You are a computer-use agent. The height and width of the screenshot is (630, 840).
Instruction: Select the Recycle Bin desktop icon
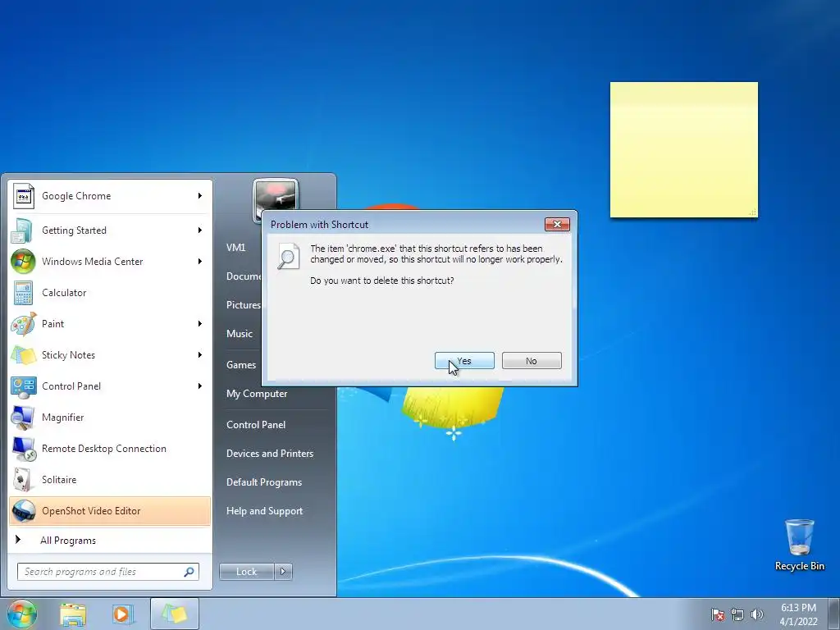click(x=799, y=545)
